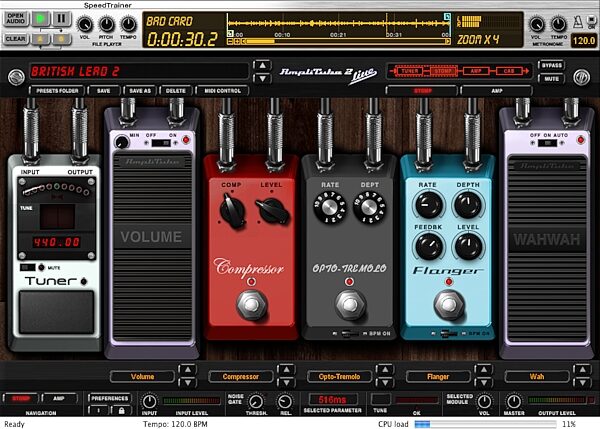The width and height of the screenshot is (600, 429).
Task: Click the Compressor COMP knob
Action: pyautogui.click(x=232, y=210)
